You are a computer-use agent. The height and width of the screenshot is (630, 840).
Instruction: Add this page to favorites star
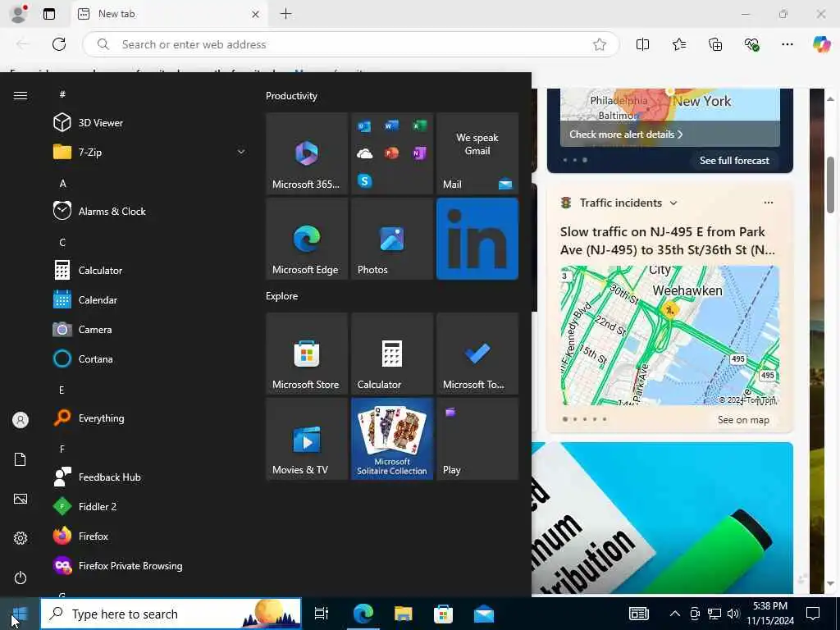tap(600, 44)
